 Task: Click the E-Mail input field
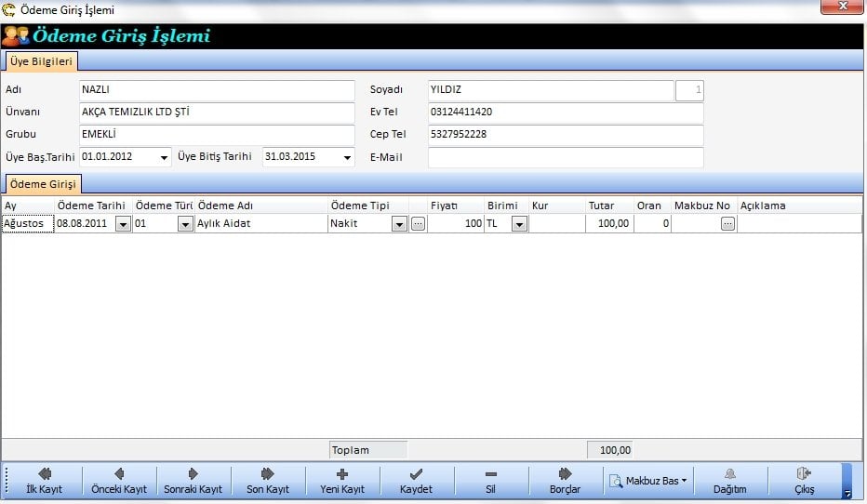566,157
